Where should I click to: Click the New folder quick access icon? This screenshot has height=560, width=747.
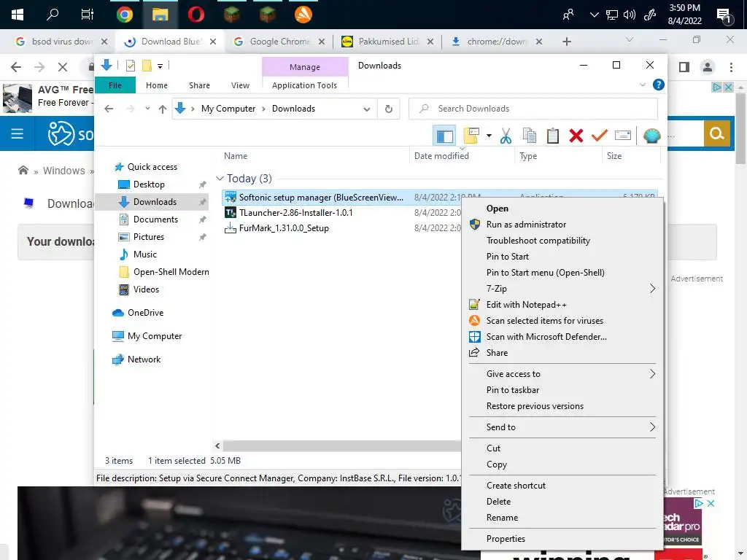(x=147, y=66)
